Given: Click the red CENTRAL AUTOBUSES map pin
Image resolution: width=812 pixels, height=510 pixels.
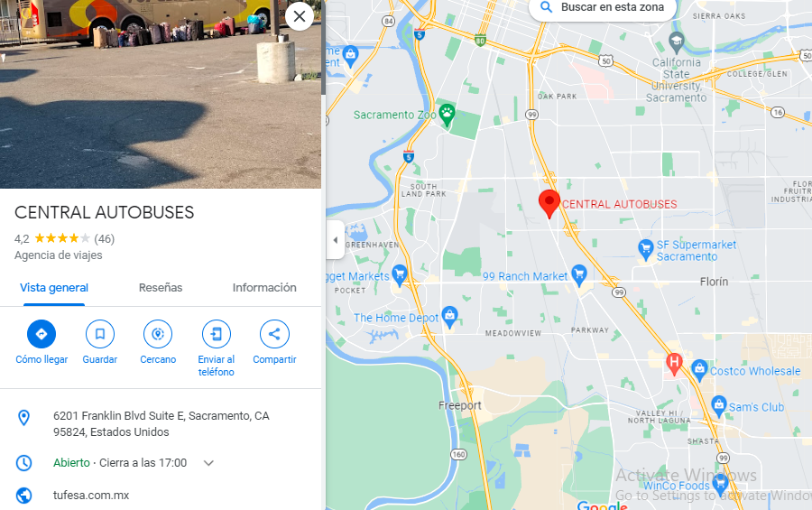Looking at the screenshot, I should [549, 204].
